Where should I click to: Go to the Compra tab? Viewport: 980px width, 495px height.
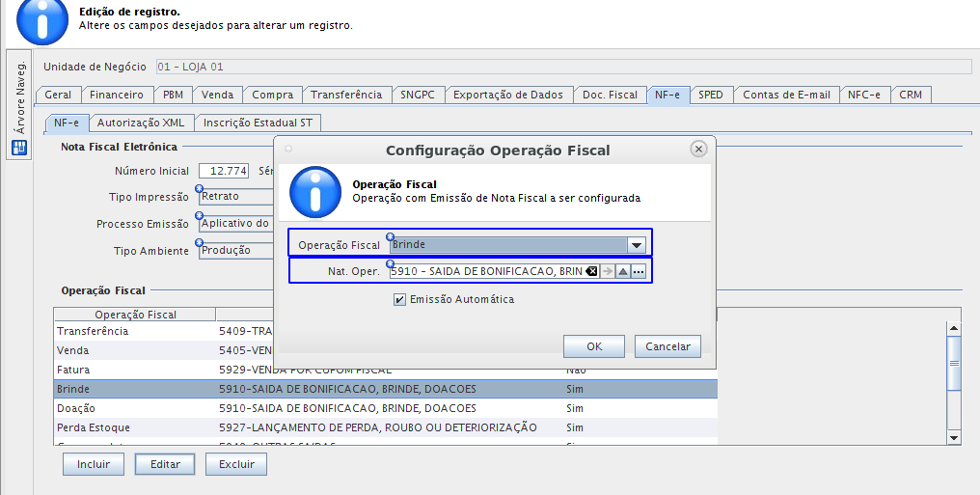pyautogui.click(x=273, y=95)
